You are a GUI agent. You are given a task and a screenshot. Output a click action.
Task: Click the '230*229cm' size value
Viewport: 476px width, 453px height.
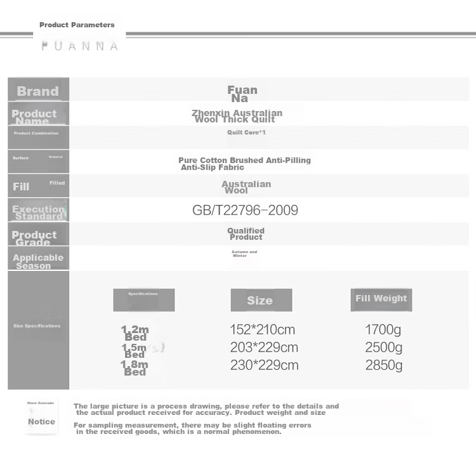click(265, 365)
